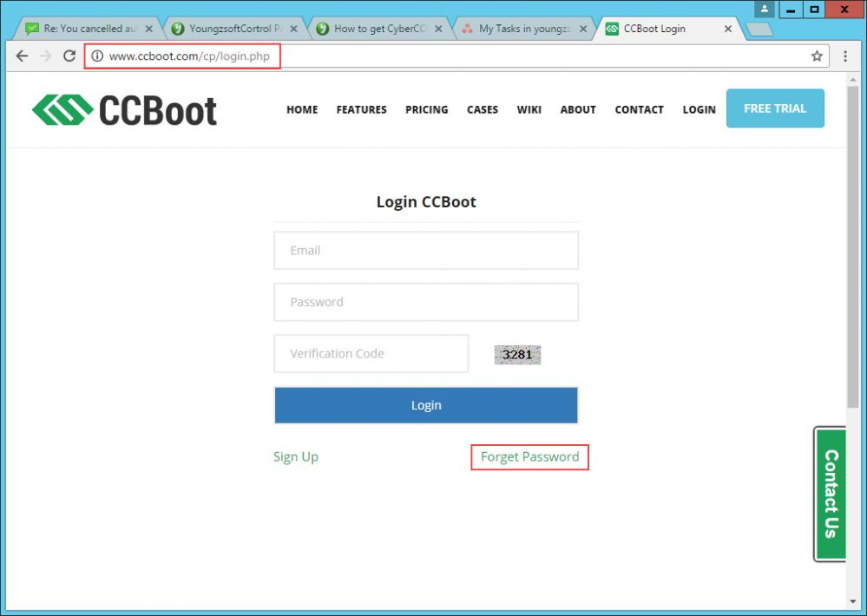Click the page vertical scrollbar thumb
The image size is (867, 616).
point(852,247)
